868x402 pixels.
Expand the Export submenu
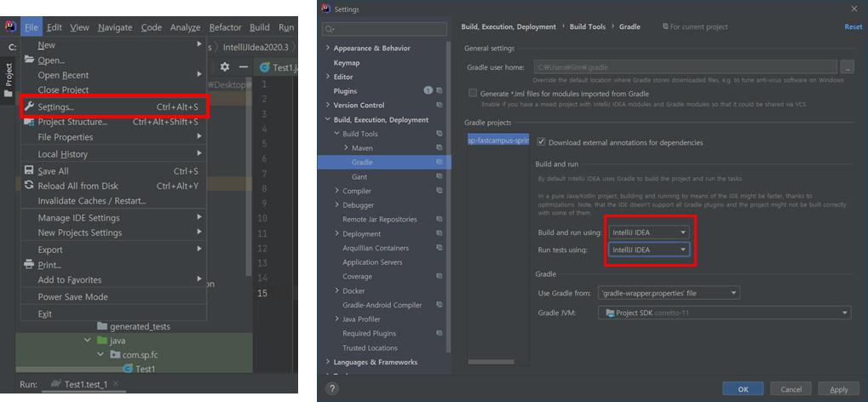[x=113, y=250]
